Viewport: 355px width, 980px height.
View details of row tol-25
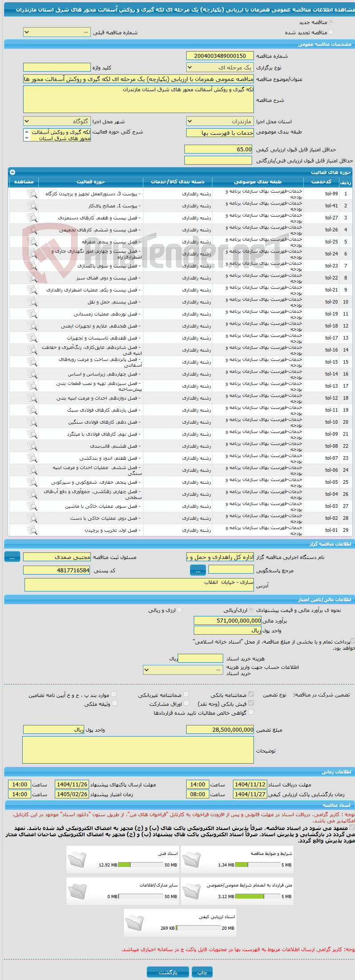point(32,242)
